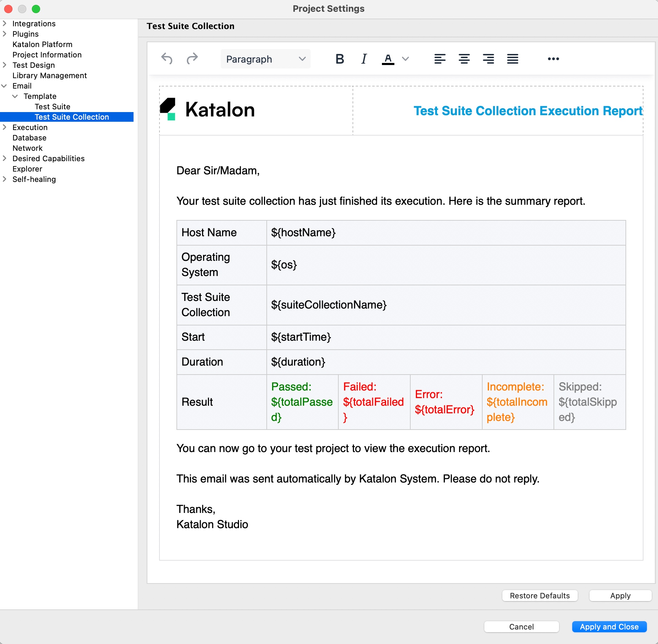Click the Cancel button
The height and width of the screenshot is (644, 658).
pos(521,627)
